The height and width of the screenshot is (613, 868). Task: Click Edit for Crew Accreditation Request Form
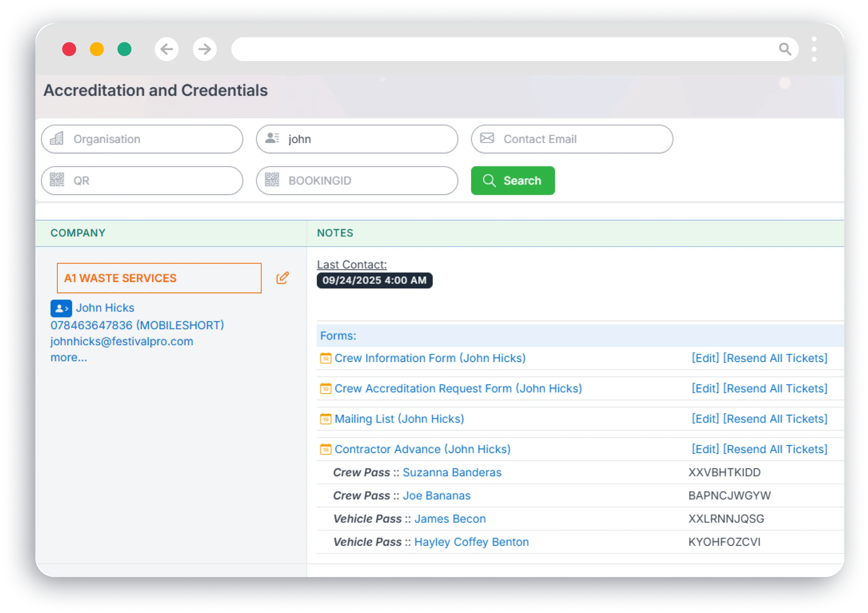pos(705,388)
